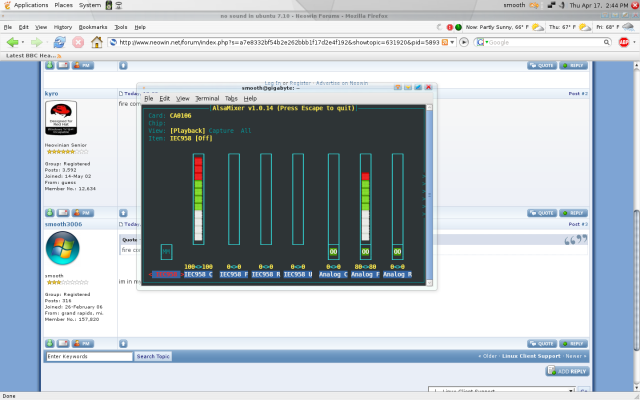Click the red stop loading icon
Screen dimensions: 640x400
click(77, 42)
